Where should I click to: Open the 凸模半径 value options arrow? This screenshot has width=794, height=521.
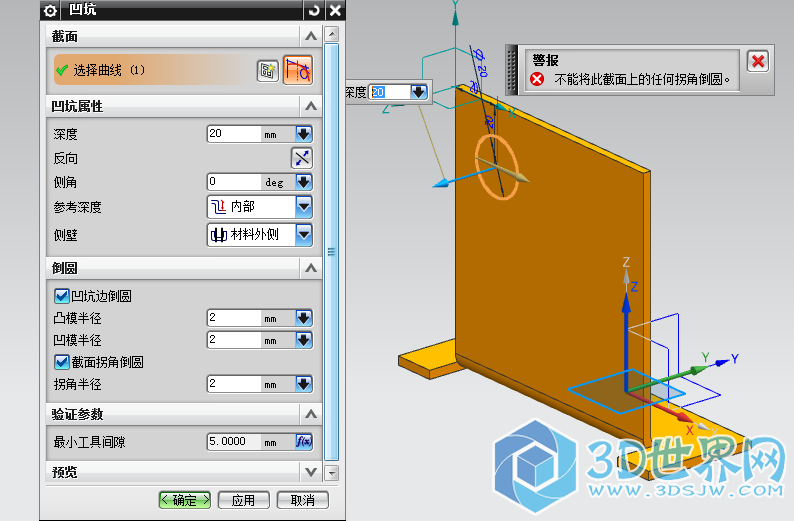pyautogui.click(x=304, y=318)
